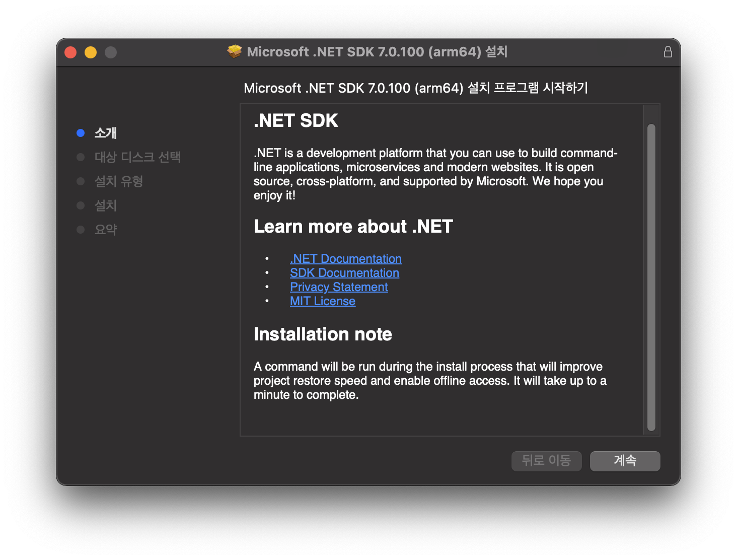Select the 대상 디스크 선택 step

click(137, 157)
